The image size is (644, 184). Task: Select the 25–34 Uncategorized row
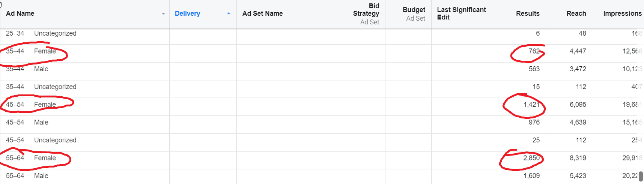coord(322,33)
